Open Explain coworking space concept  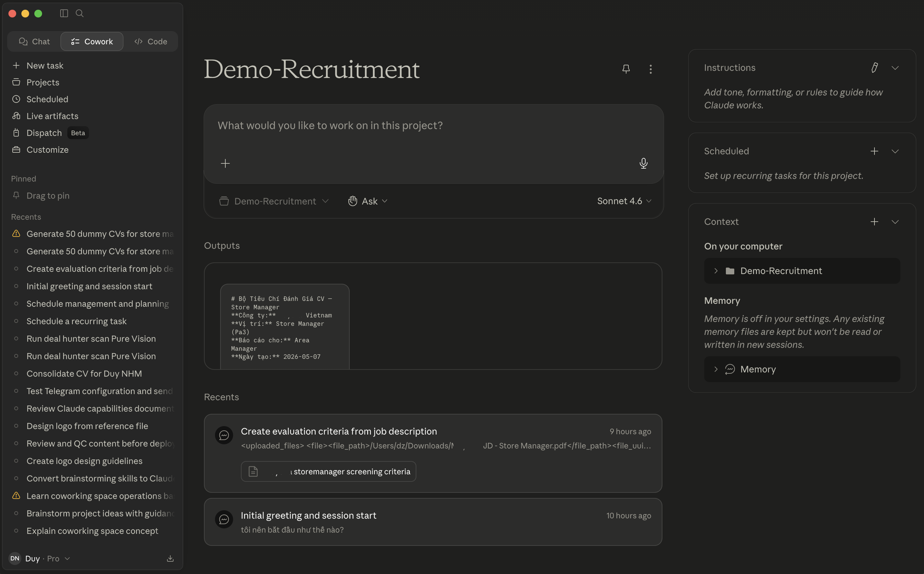pos(93,530)
